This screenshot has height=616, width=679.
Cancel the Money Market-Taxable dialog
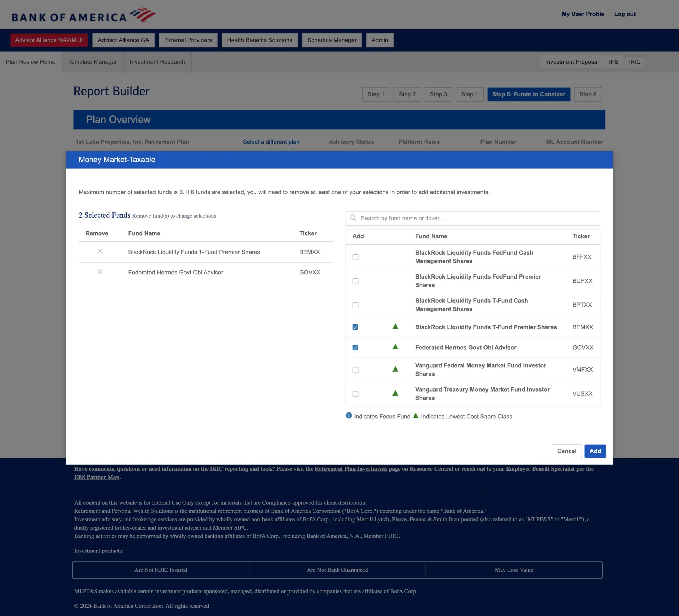(566, 451)
